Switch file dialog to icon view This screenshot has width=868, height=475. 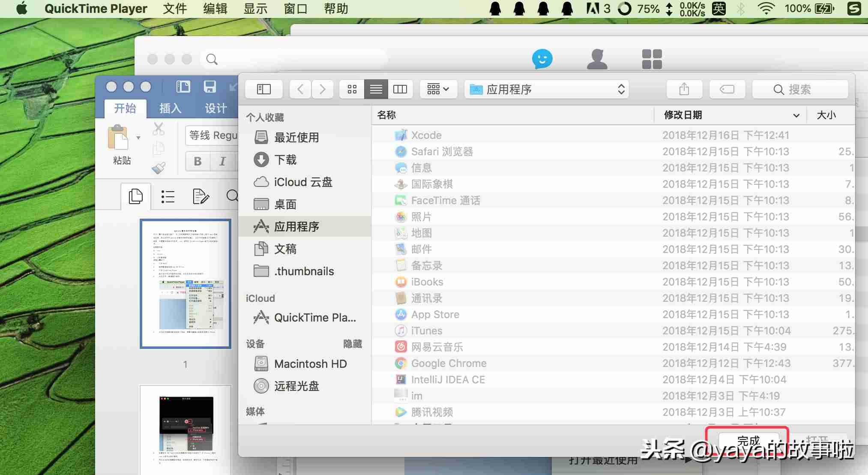coord(352,89)
